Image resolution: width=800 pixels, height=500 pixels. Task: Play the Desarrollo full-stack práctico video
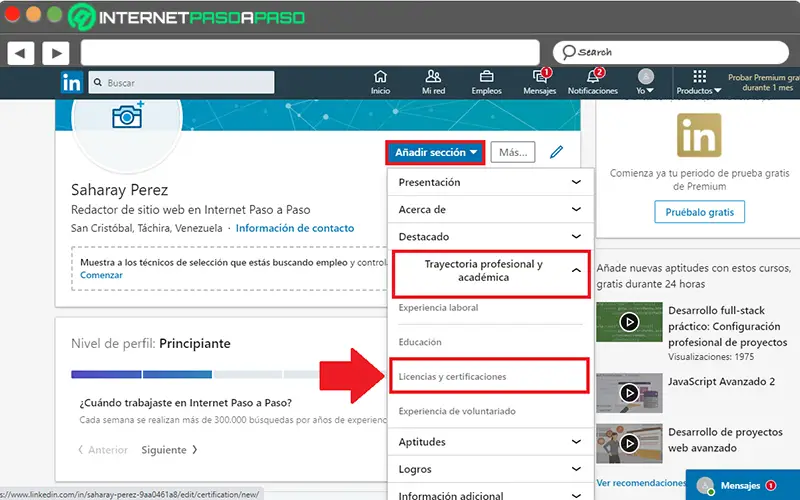pyautogui.click(x=629, y=322)
